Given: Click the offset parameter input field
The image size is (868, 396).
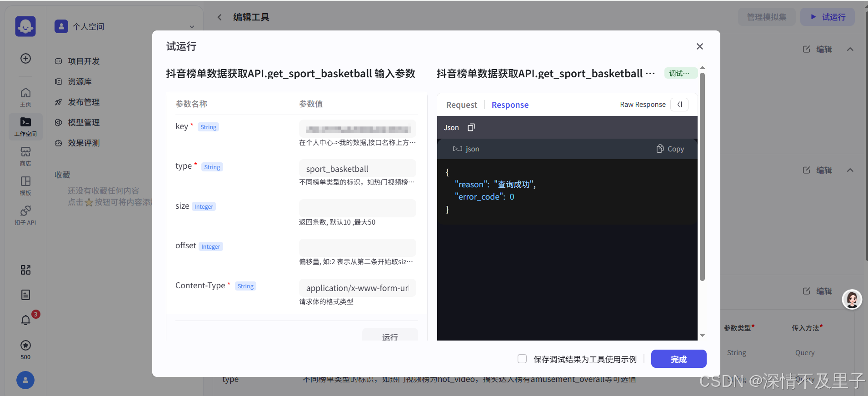Looking at the screenshot, I should point(357,248).
